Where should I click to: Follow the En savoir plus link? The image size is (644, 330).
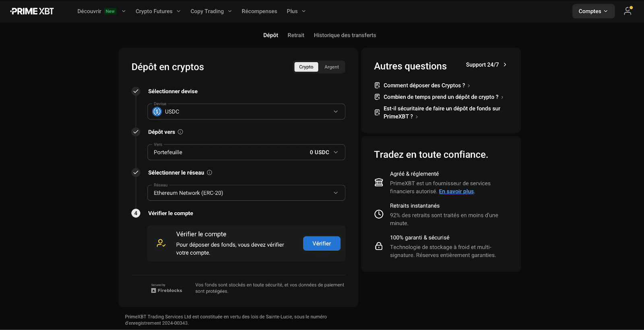(456, 191)
